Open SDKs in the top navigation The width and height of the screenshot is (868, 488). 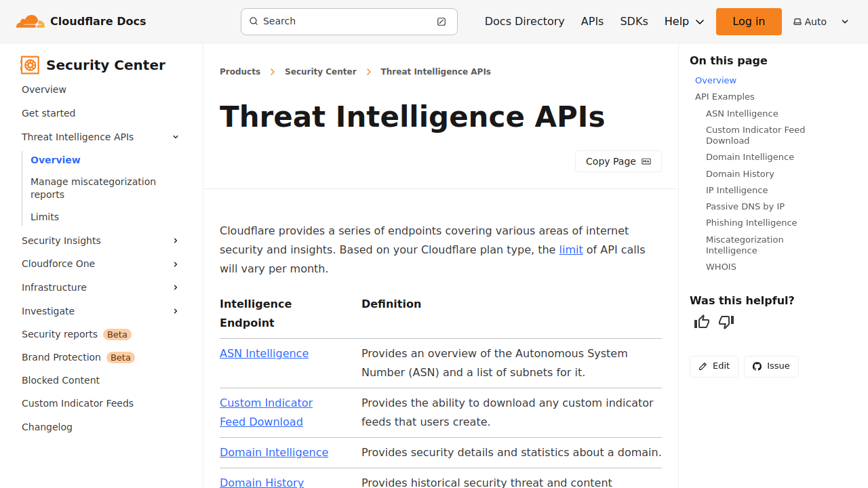tap(634, 22)
